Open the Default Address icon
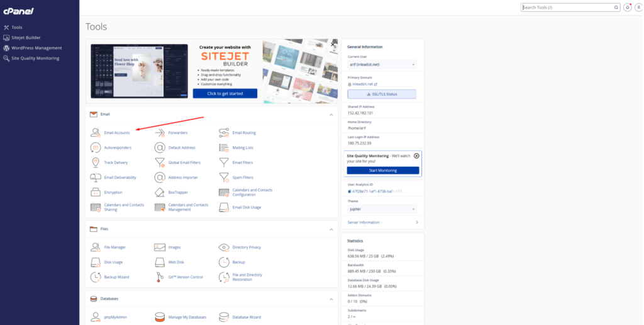 [159, 147]
